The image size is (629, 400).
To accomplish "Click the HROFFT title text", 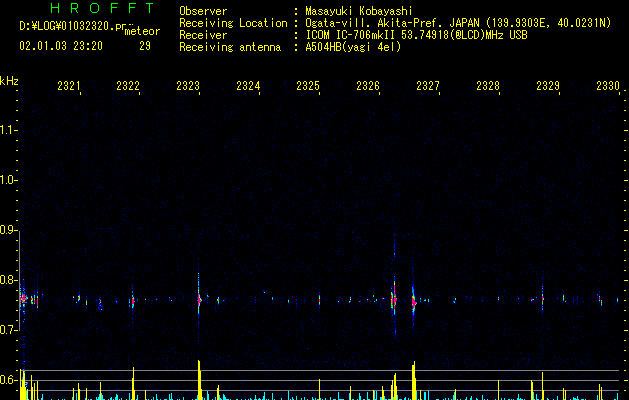I will pyautogui.click(x=103, y=8).
